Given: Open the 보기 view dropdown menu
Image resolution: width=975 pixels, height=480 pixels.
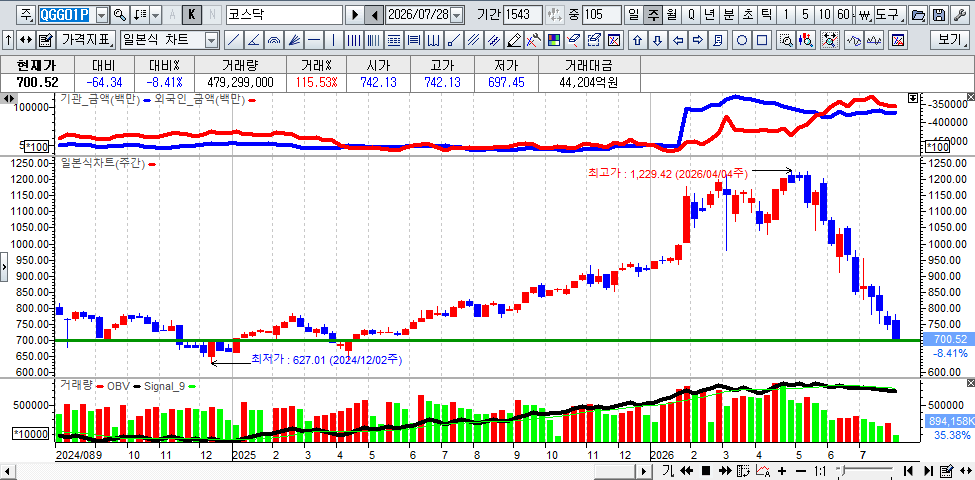Looking at the screenshot, I should (950, 40).
